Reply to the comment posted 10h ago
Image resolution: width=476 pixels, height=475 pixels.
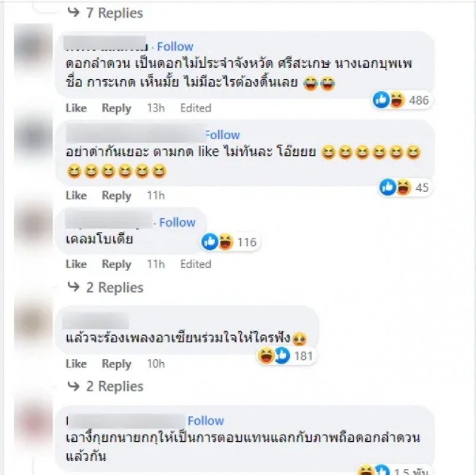[117, 364]
